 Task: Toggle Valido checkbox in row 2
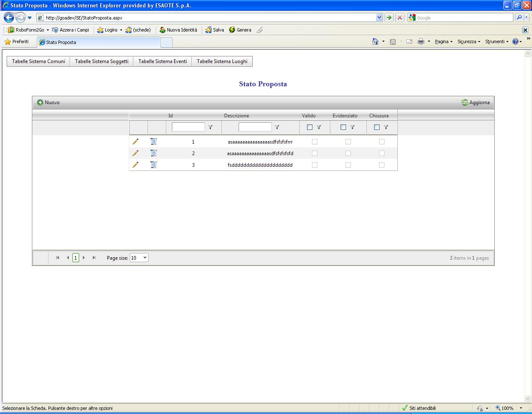point(314,153)
